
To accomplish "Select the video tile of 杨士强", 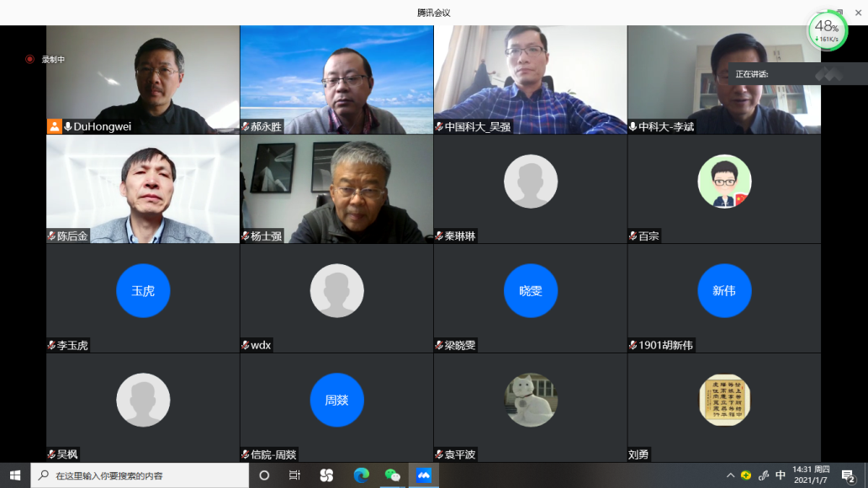I will click(x=336, y=189).
